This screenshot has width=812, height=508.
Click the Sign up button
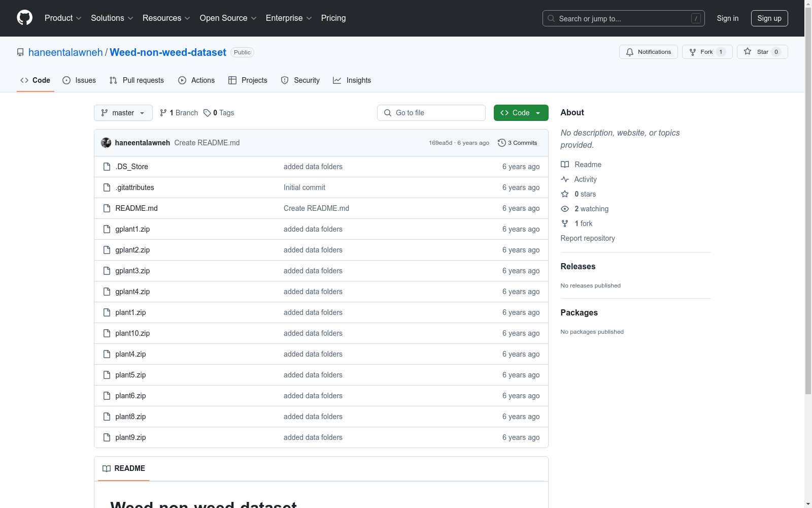pos(769,18)
